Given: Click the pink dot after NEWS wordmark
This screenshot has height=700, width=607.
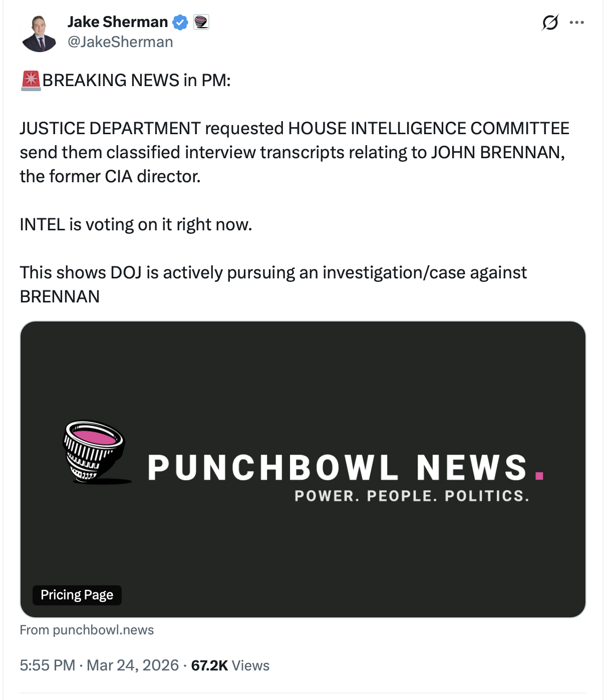Looking at the screenshot, I should pos(539,475).
